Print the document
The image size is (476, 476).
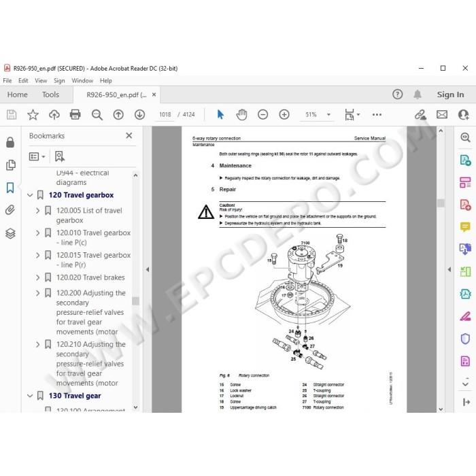pyautogui.click(x=75, y=115)
